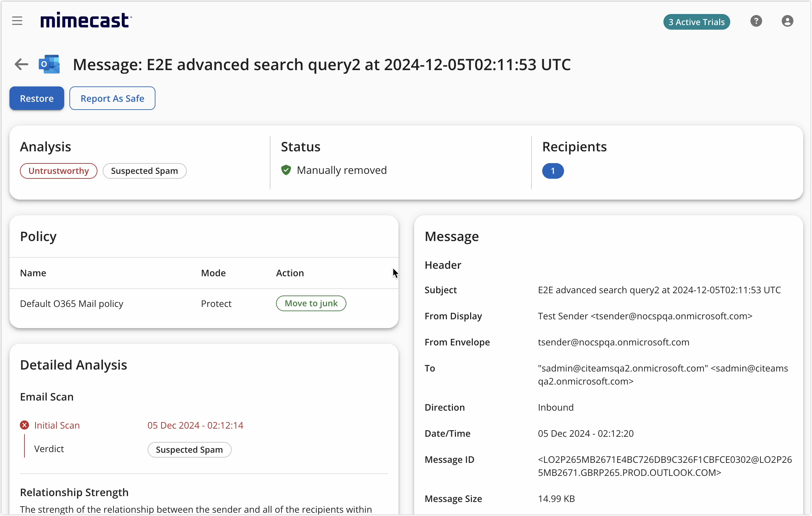Image resolution: width=812 pixels, height=516 pixels.
Task: Open the 3 Active Trials badge
Action: pos(696,22)
